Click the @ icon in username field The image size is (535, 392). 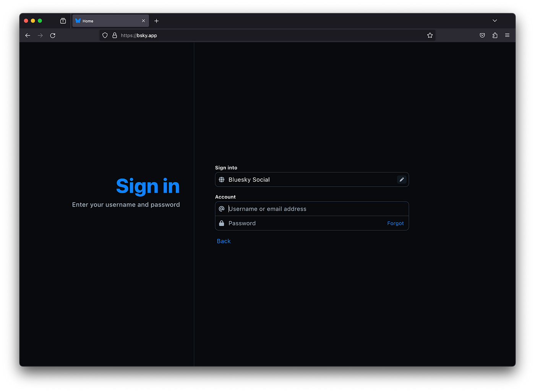coord(222,209)
